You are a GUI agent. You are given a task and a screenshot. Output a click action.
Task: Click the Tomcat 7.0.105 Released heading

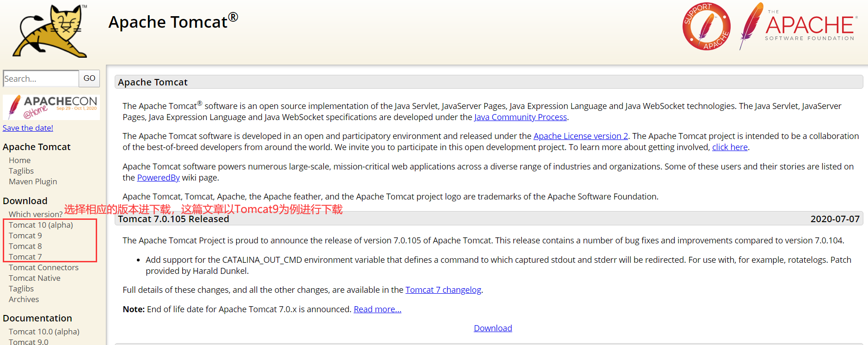(173, 219)
